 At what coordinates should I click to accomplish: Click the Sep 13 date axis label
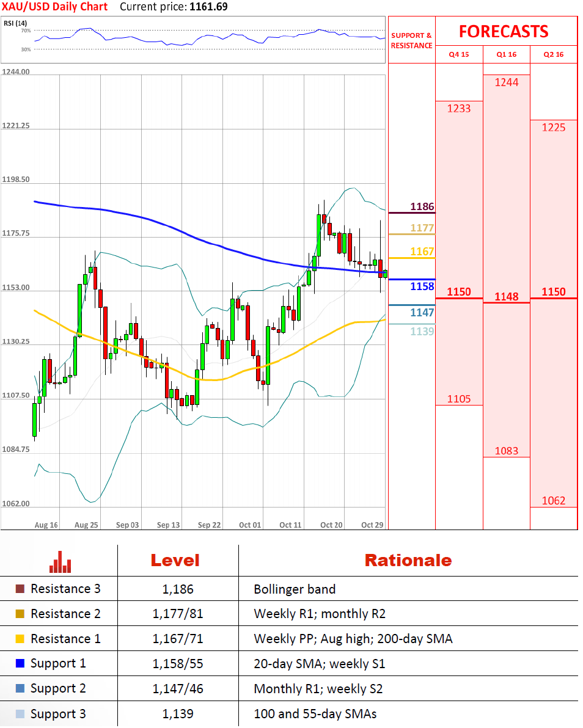click(x=168, y=525)
